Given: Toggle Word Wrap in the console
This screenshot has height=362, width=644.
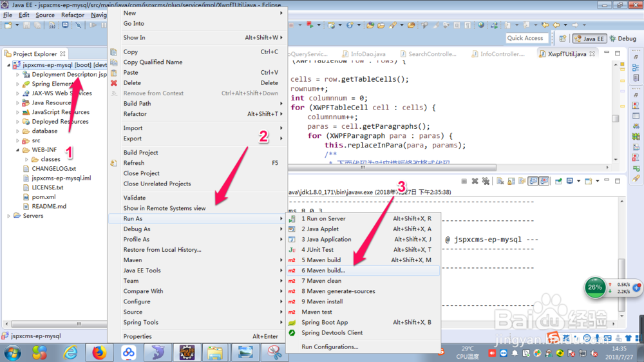Looking at the screenshot, I should (522, 181).
